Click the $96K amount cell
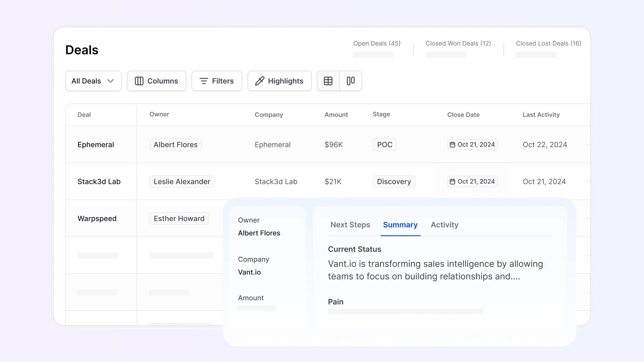The height and width of the screenshot is (362, 644). click(x=333, y=144)
